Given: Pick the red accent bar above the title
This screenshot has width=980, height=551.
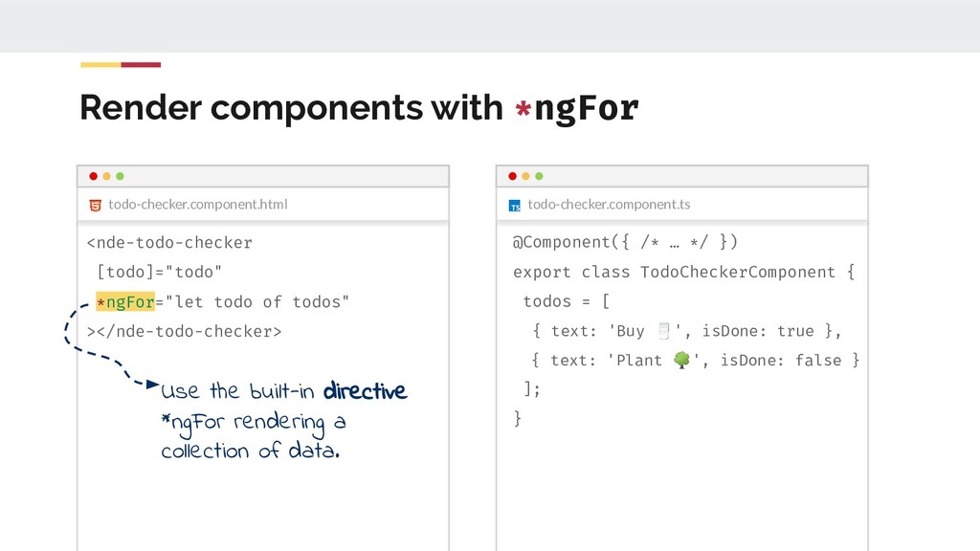Looking at the screenshot, I should (141, 65).
